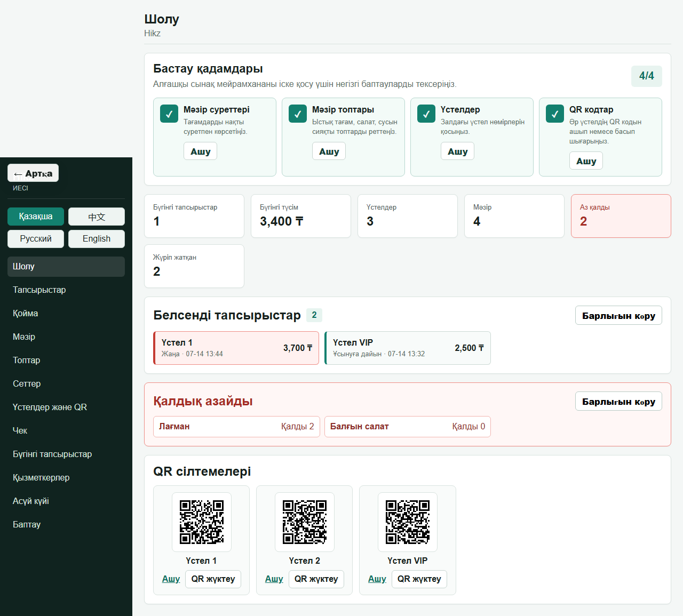
Task: Open Тапсырыстар in the sidebar
Action: pyautogui.click(x=66, y=290)
